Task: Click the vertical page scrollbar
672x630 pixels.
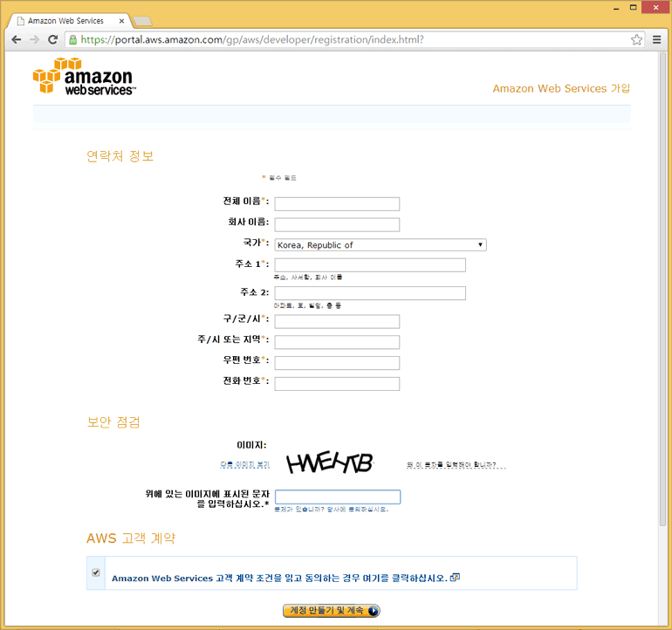Action: pyautogui.click(x=663, y=288)
